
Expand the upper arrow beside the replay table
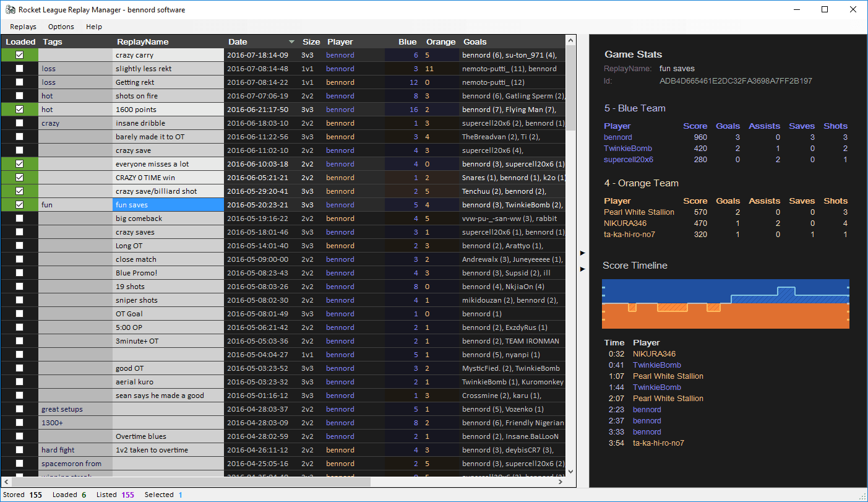[582, 253]
